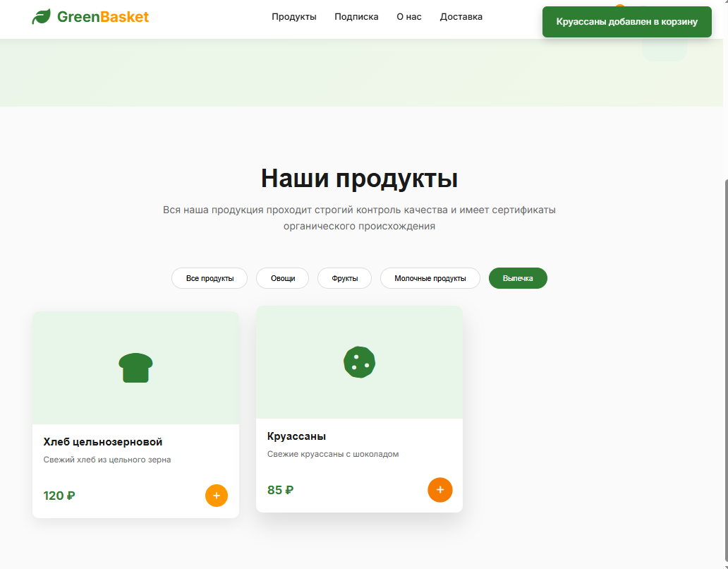This screenshot has width=728, height=569.
Task: Select the Все продукты filter
Action: click(x=210, y=278)
